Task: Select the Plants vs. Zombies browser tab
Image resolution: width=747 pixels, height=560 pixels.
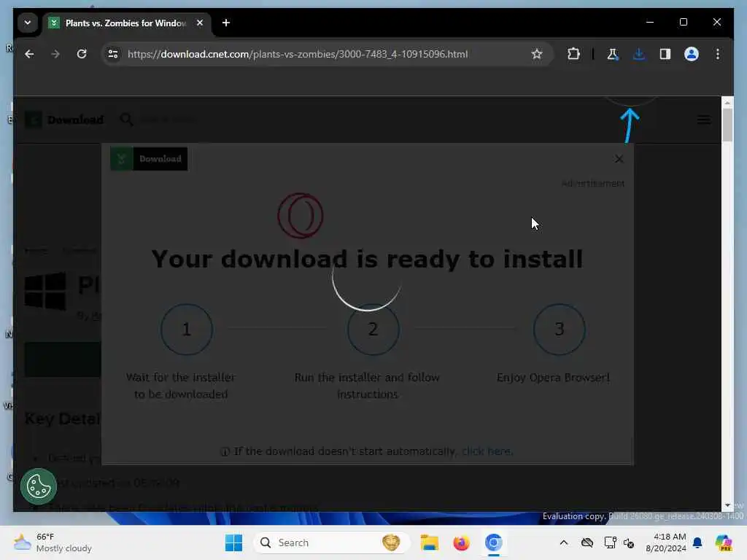Action: tap(127, 23)
